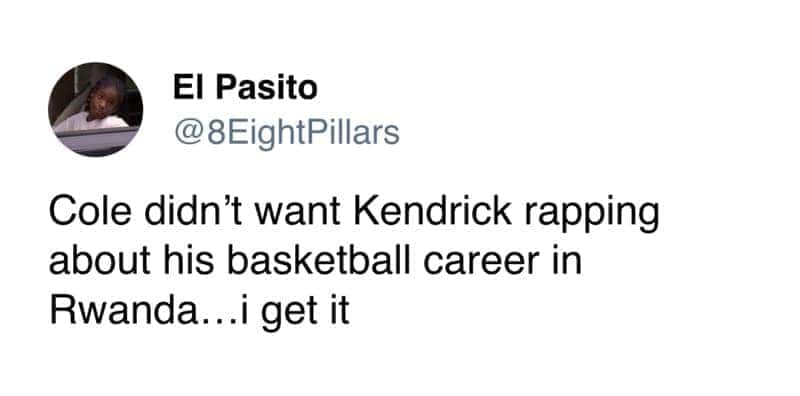Click the phrase i get it
800x396 pixels.
point(295,312)
